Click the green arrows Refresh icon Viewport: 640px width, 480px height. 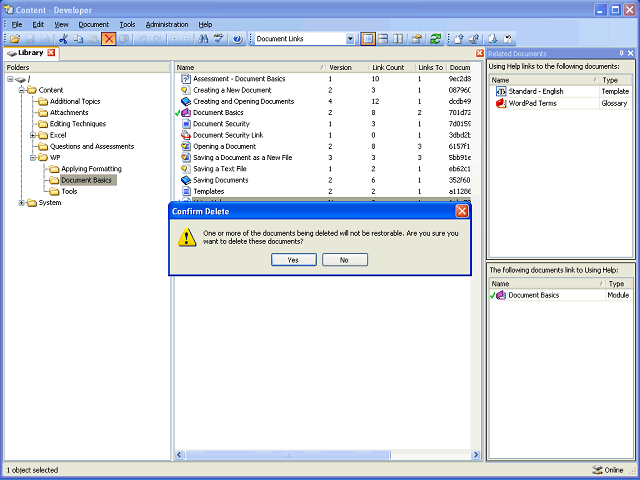pyautogui.click(x=436, y=39)
